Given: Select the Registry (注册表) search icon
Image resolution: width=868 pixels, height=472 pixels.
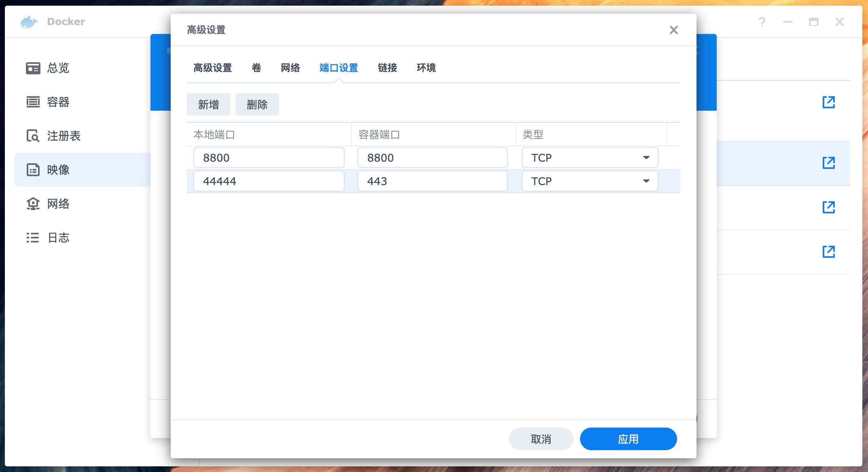Looking at the screenshot, I should (x=33, y=136).
